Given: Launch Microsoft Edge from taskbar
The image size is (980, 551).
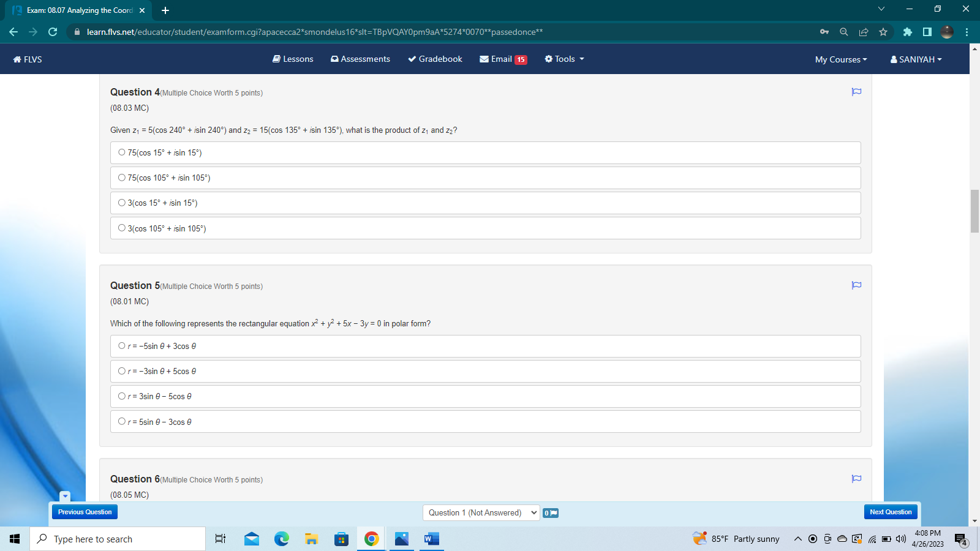Looking at the screenshot, I should pyautogui.click(x=282, y=539).
